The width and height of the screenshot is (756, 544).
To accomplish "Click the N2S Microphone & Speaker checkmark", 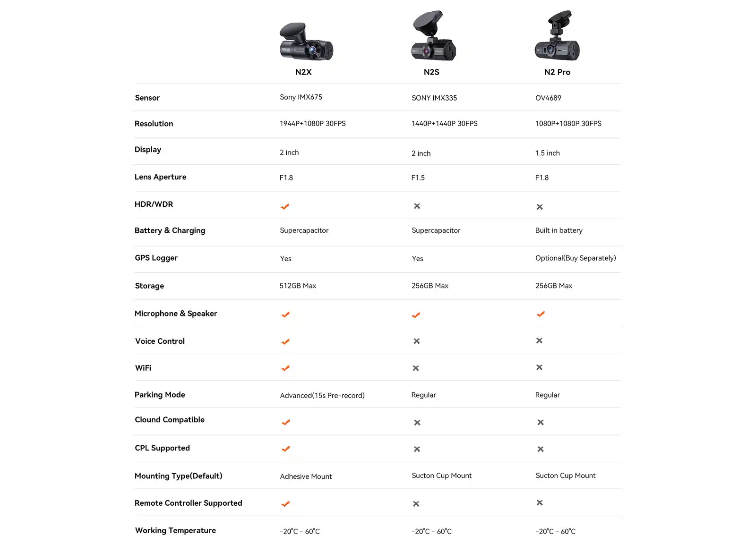I will (x=416, y=315).
